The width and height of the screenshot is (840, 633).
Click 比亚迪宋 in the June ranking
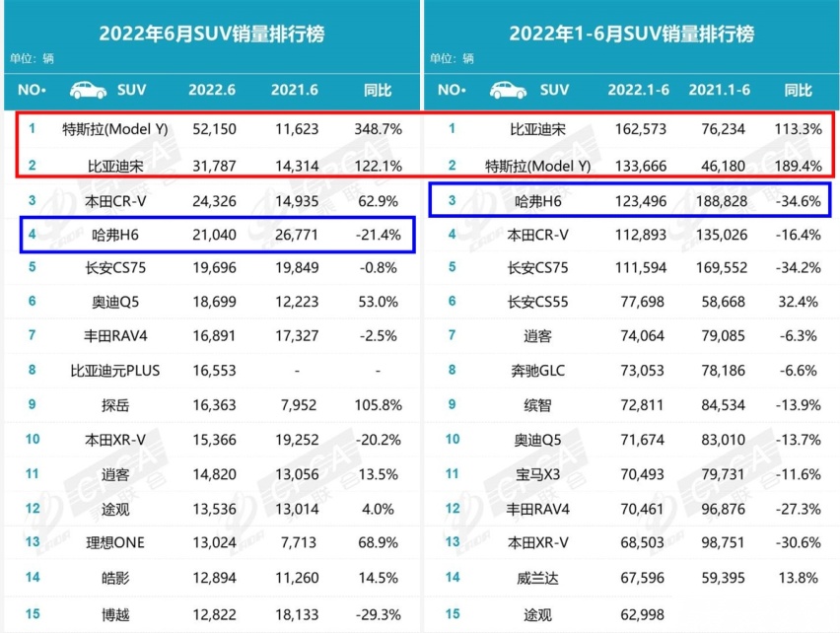[115, 166]
